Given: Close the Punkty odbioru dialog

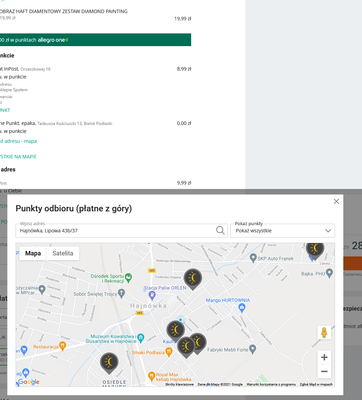Looking at the screenshot, I should click(336, 201).
